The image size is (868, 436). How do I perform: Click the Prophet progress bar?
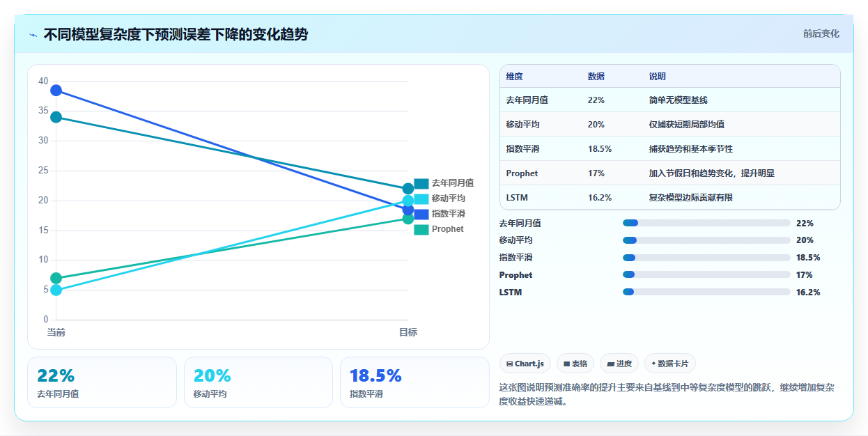[x=706, y=275]
